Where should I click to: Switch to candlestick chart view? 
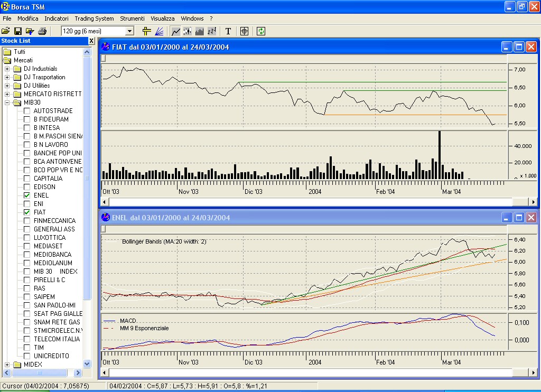(x=188, y=31)
